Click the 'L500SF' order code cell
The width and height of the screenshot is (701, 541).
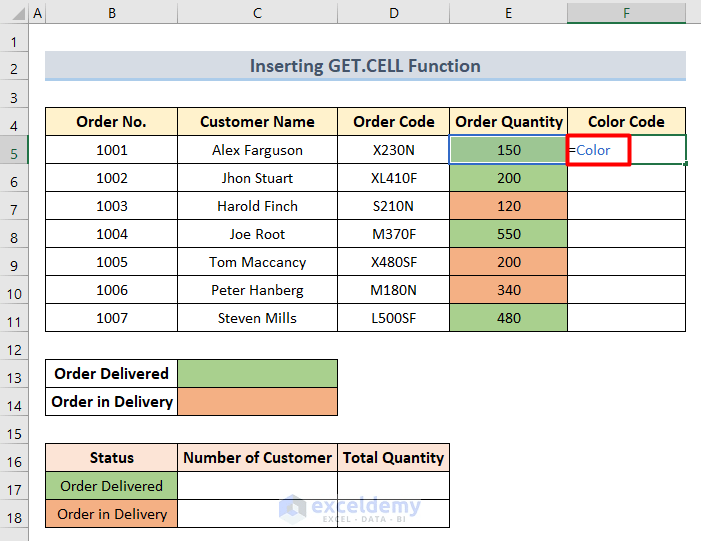393,318
